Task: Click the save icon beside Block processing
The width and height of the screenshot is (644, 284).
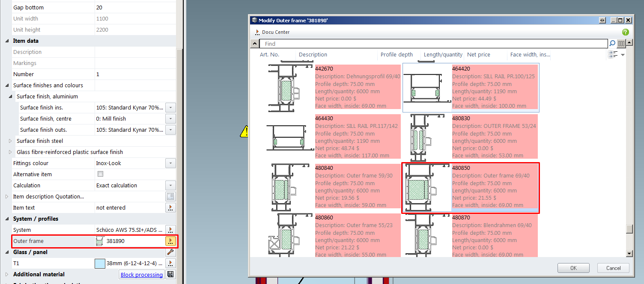Action: coord(170,275)
